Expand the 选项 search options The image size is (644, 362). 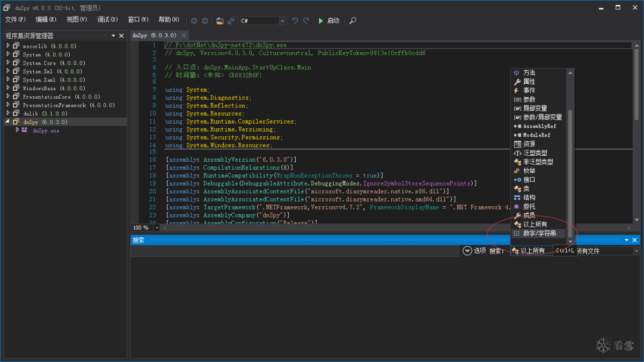pyautogui.click(x=474, y=251)
